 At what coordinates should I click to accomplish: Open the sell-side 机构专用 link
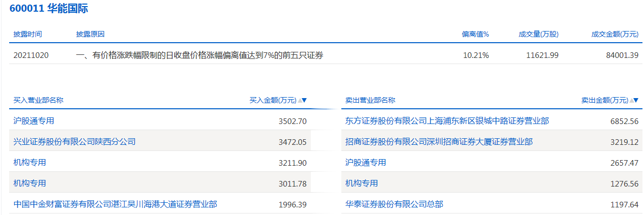tap(361, 183)
